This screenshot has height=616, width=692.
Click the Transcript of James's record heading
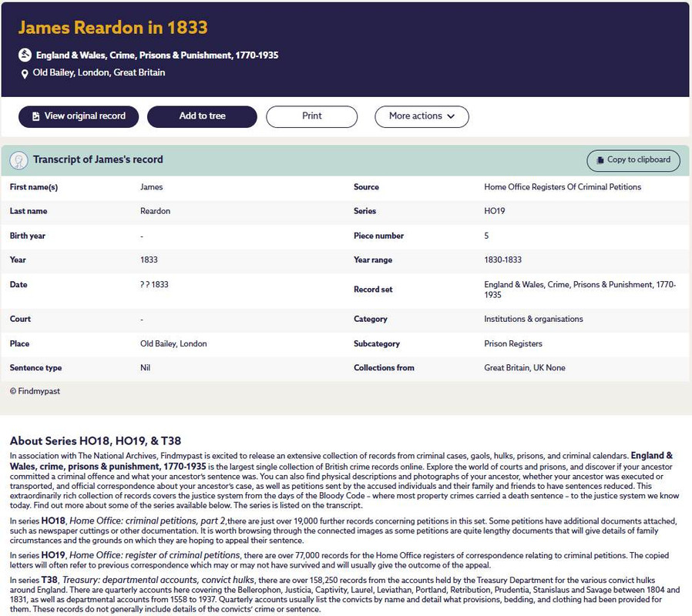click(98, 159)
